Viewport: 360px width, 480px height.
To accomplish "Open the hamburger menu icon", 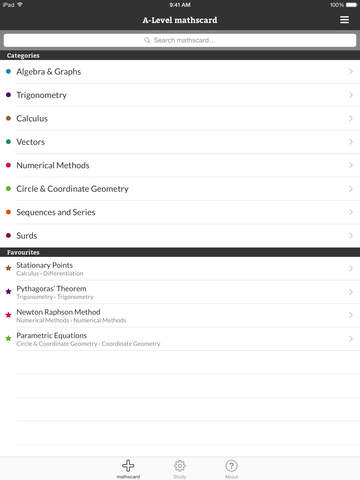I will (344, 20).
